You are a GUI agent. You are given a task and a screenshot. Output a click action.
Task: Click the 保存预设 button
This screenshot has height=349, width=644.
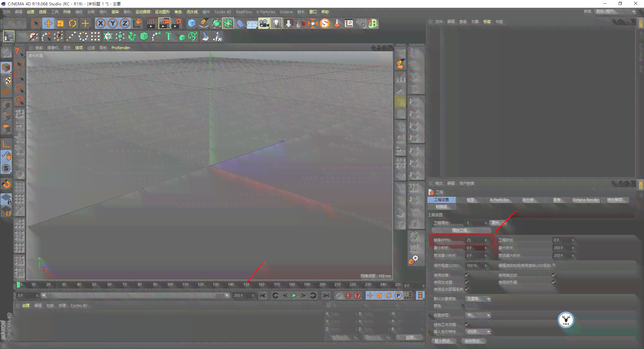473,341
